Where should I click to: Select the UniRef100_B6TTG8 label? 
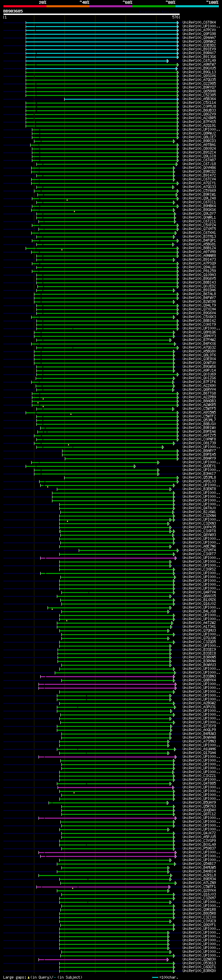(x=199, y=394)
